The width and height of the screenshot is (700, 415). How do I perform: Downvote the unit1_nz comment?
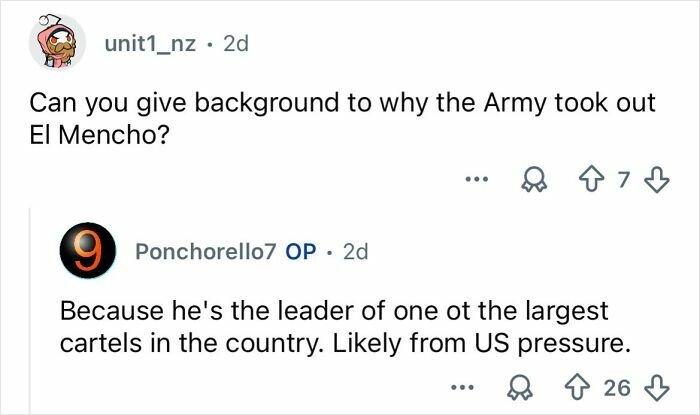(656, 182)
